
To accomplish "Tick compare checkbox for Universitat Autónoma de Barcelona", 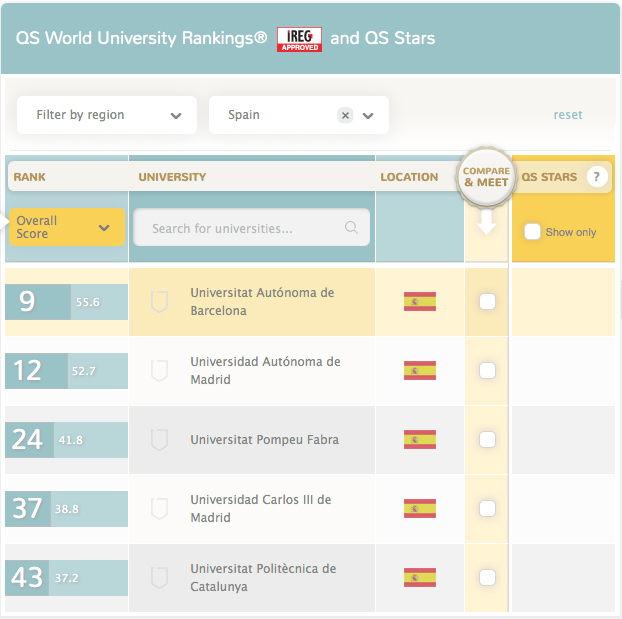I will tap(487, 302).
